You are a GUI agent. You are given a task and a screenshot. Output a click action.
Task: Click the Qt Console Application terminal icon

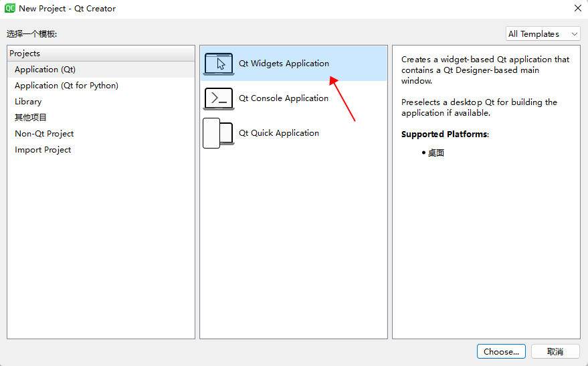[x=219, y=98]
